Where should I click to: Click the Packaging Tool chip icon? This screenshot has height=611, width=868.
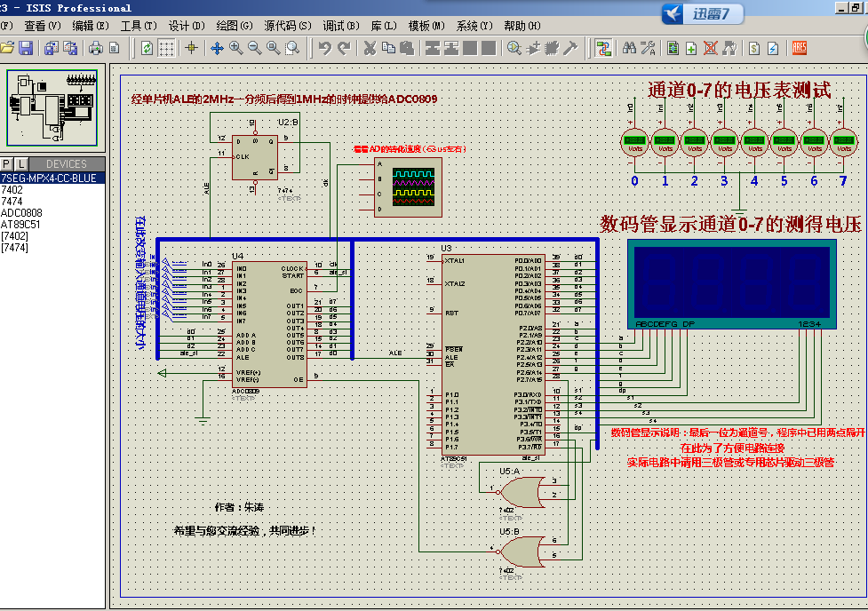pyautogui.click(x=552, y=48)
